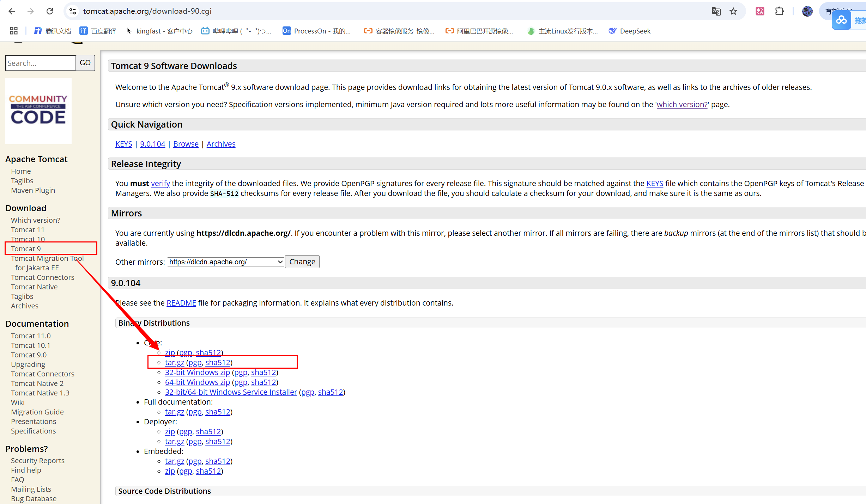Select Tomcat 9 in Download sidebar
Screen dimensions: 866x504
(x=26, y=248)
